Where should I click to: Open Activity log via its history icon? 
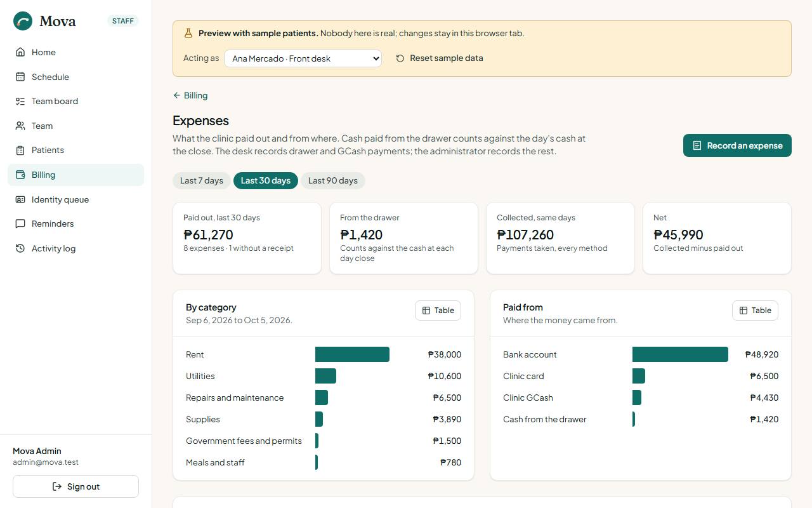pyautogui.click(x=20, y=248)
